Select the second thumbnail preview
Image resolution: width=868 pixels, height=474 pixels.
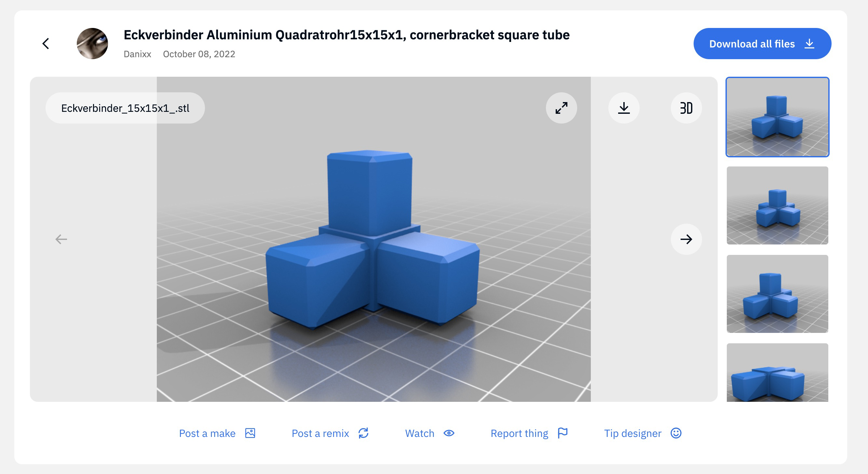pos(777,205)
